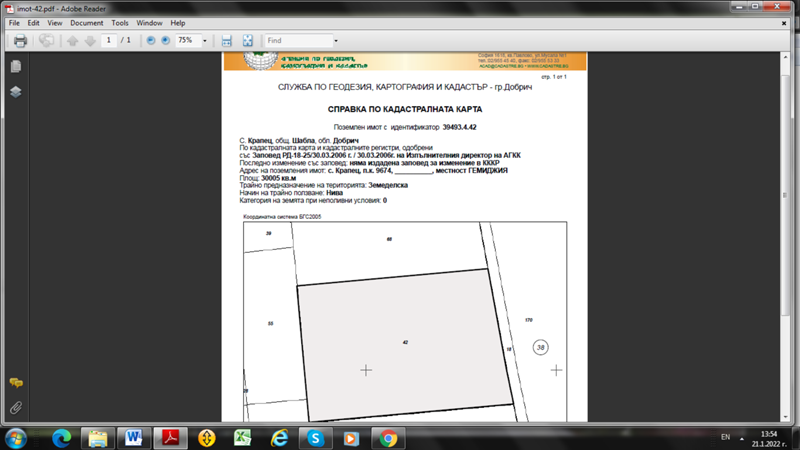Open Microsoft Word from the taskbar
The width and height of the screenshot is (800, 450).
pos(133,438)
